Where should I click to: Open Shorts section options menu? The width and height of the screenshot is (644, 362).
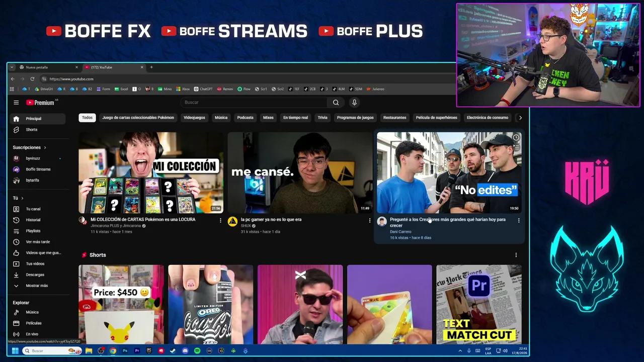pyautogui.click(x=516, y=255)
